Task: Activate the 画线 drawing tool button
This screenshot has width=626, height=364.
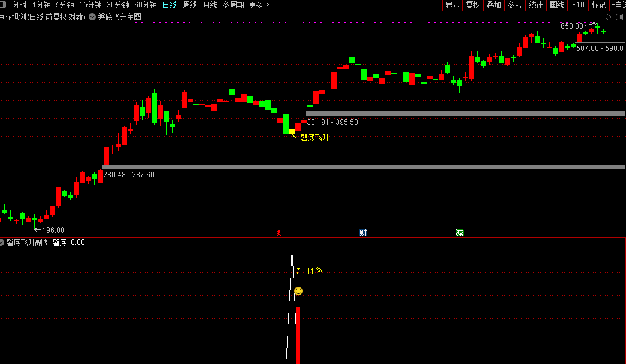Action: (x=557, y=5)
